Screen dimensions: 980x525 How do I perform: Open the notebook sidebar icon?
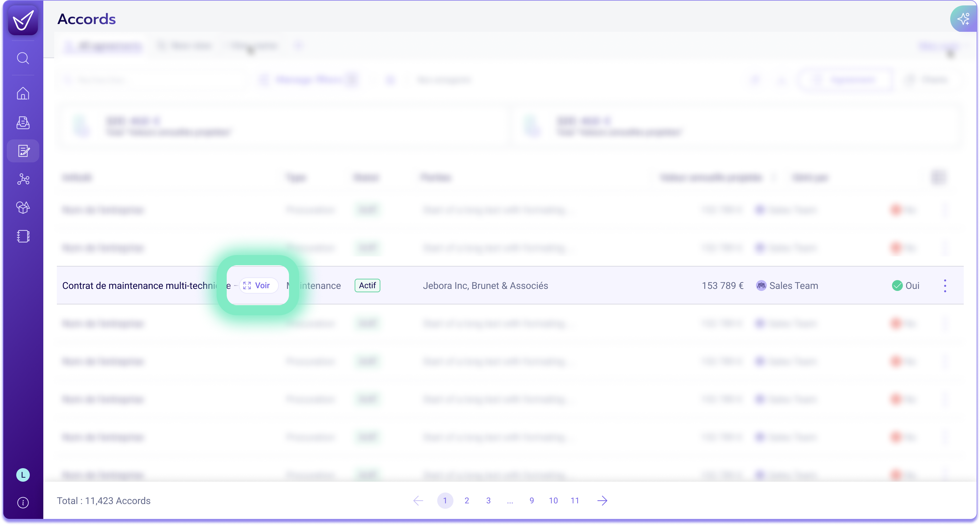click(x=23, y=236)
